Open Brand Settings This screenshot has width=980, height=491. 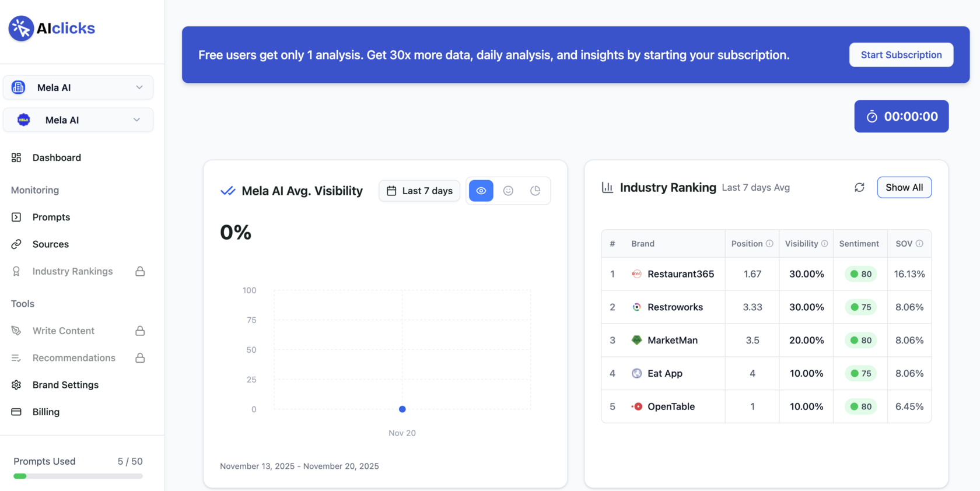[x=65, y=385]
